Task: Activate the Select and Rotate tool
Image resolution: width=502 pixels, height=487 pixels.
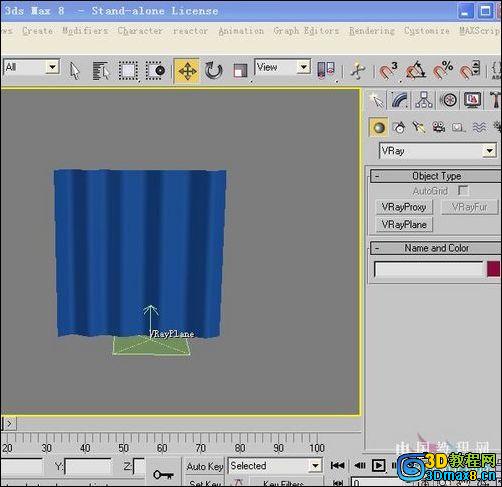Action: click(213, 71)
